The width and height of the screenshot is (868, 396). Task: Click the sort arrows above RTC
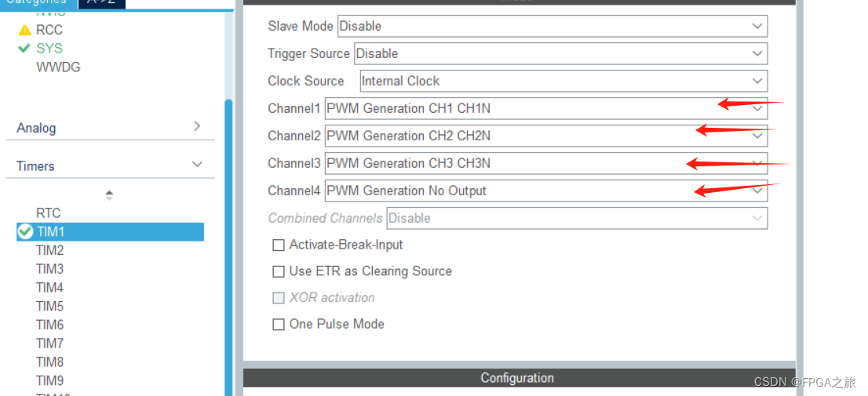109,195
